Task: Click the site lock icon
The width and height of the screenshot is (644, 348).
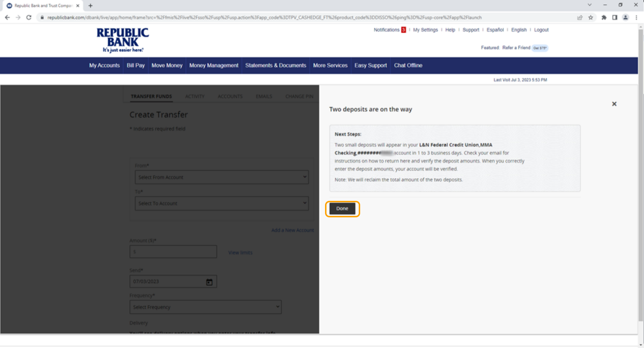Action: (42, 17)
